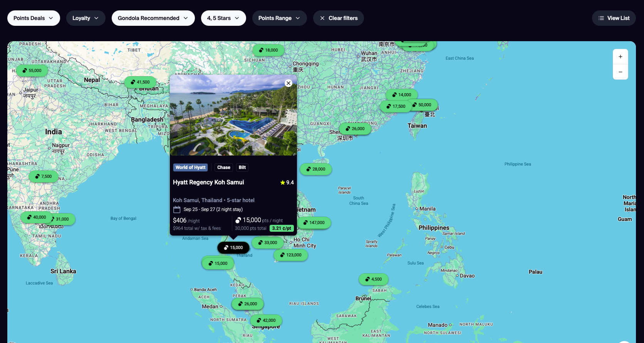Click the 15,000 pts / night rate
The width and height of the screenshot is (644, 343).
(259, 220)
